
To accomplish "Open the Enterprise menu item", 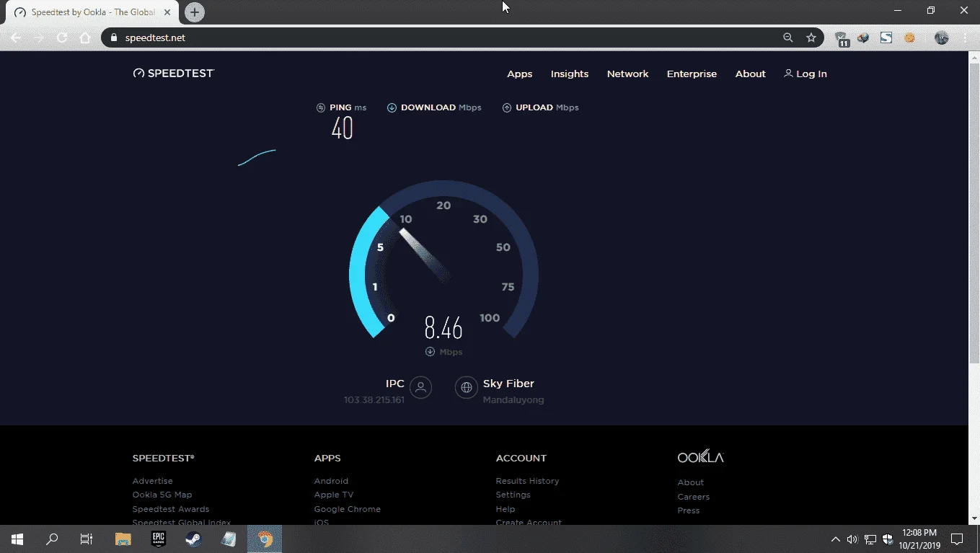I will pyautogui.click(x=692, y=74).
